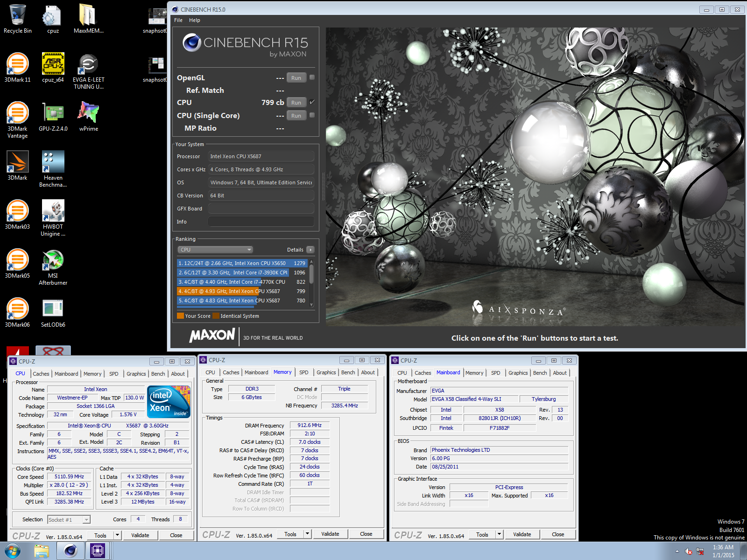Launch 3DMark 11 desktop icon
Viewport: 747px width, 560px height.
click(18, 68)
